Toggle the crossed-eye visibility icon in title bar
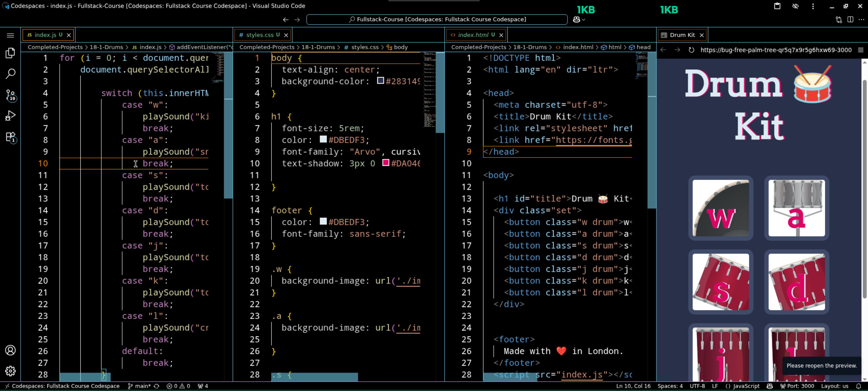Viewport: 868px width, 391px height. [x=795, y=6]
